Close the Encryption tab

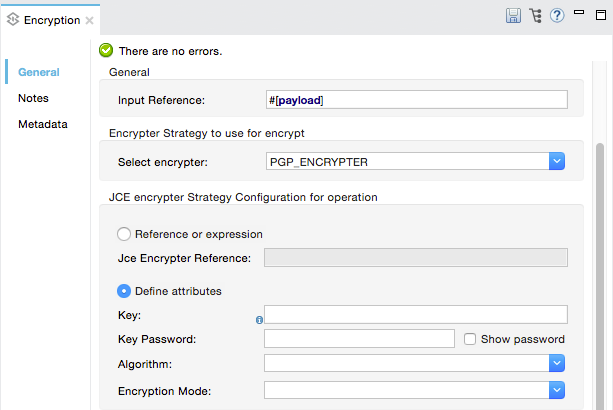(x=90, y=20)
